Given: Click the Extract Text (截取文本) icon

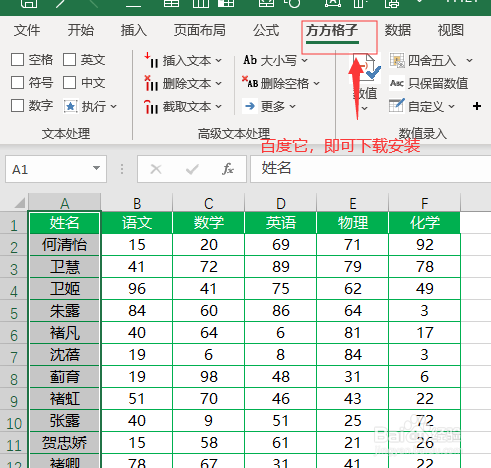Looking at the screenshot, I should 151,107.
